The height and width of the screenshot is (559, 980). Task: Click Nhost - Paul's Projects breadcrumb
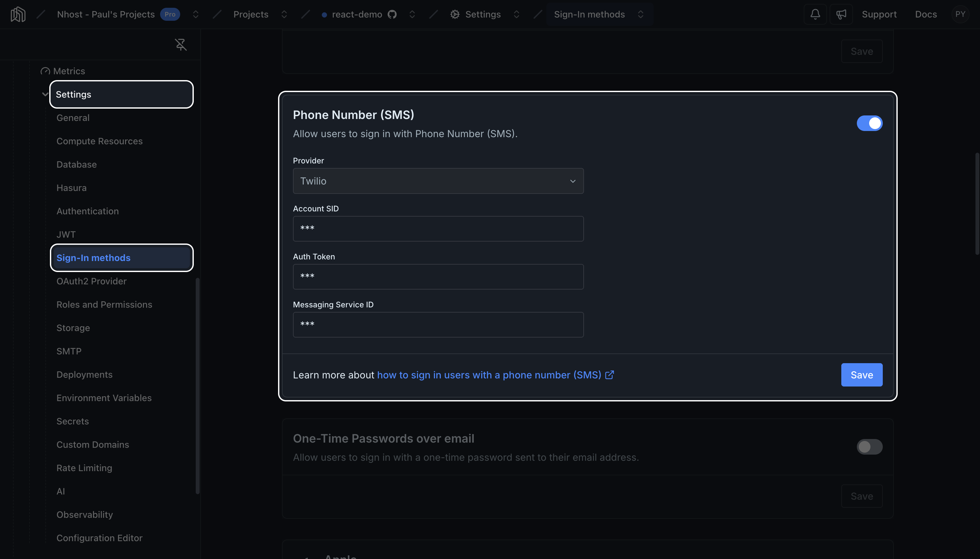coord(106,14)
